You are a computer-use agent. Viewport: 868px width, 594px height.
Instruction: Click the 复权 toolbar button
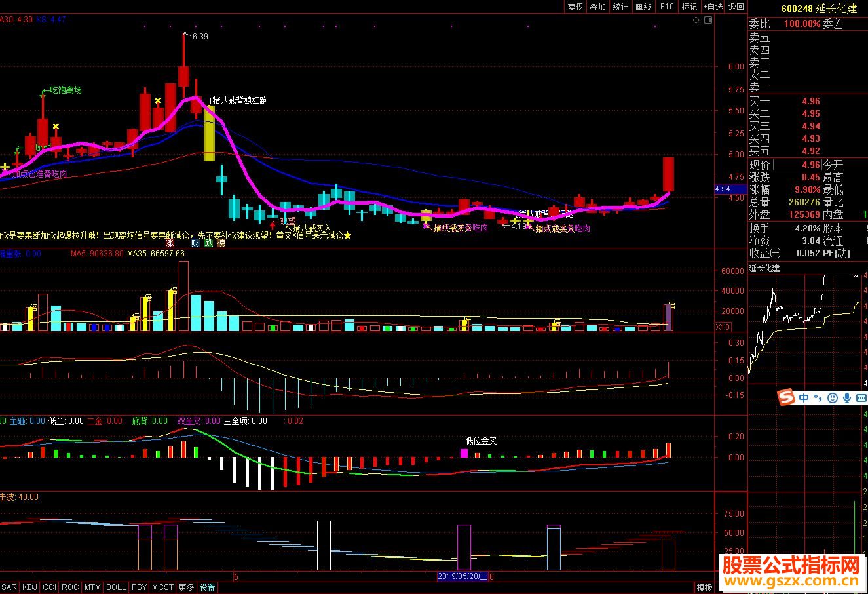pyautogui.click(x=575, y=7)
